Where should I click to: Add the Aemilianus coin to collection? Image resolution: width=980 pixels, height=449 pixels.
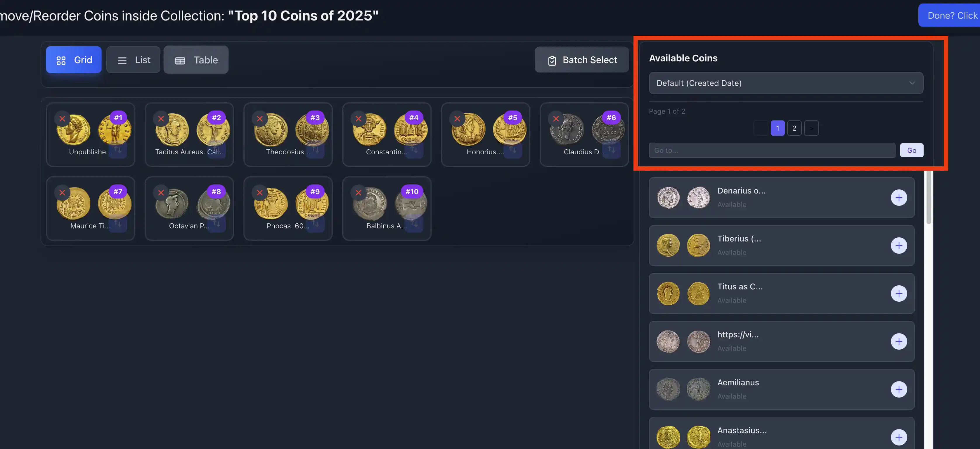point(898,389)
